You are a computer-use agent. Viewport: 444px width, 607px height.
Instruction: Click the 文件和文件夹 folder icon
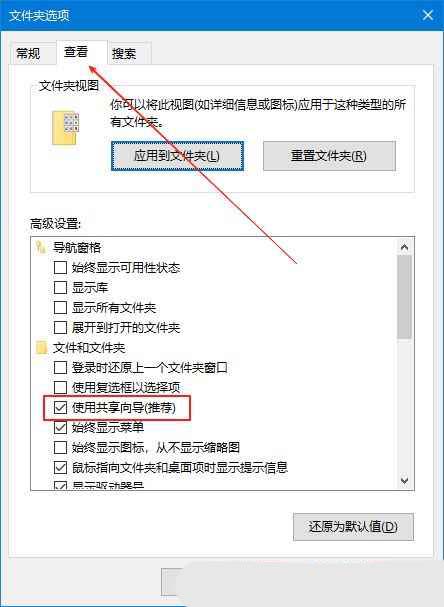coord(41,348)
